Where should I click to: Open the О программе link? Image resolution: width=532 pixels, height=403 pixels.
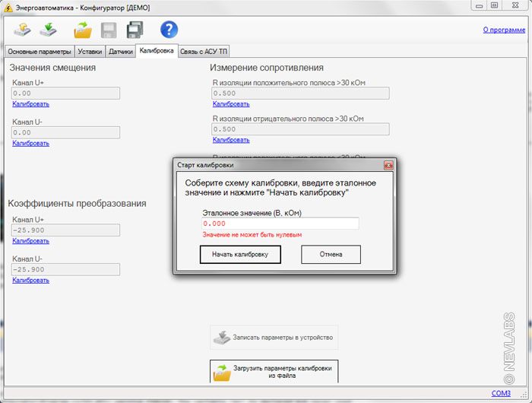(503, 30)
